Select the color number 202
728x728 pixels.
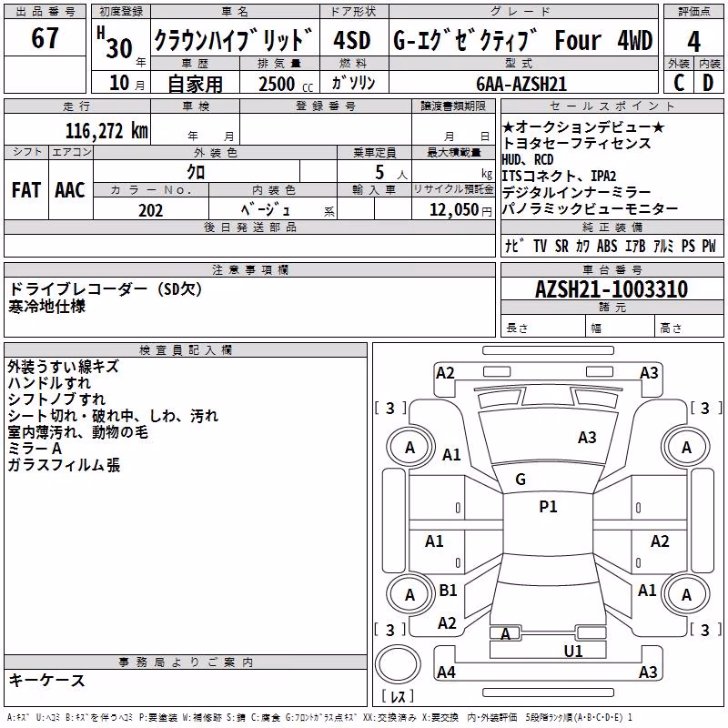(151, 210)
